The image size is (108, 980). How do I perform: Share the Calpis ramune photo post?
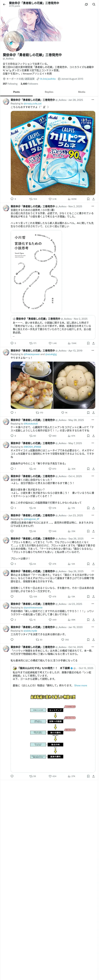pos(93,199)
